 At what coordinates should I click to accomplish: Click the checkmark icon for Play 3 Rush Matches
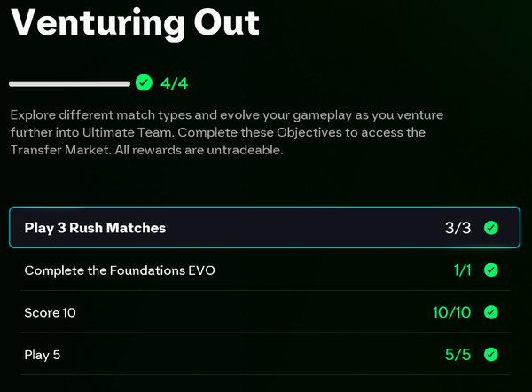pos(490,228)
